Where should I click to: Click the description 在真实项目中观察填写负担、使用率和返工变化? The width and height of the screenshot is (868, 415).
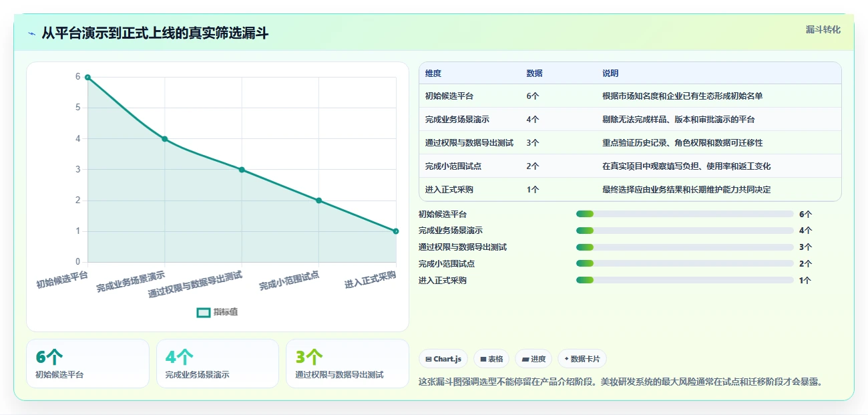[x=686, y=166]
